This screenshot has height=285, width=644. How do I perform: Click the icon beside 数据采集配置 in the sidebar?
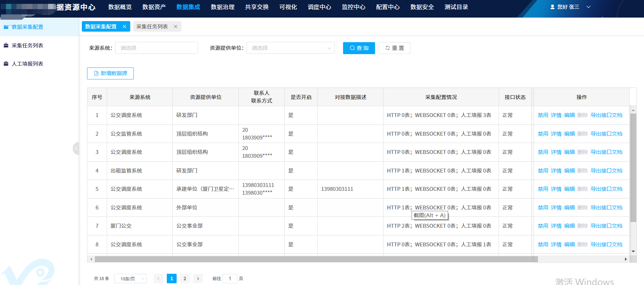[x=6, y=27]
